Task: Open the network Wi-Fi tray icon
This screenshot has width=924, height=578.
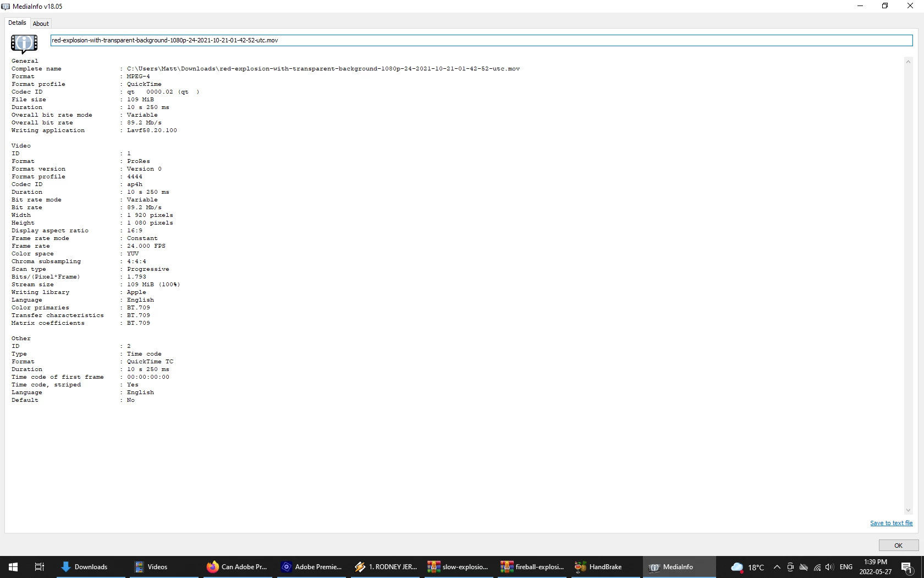Action: [x=817, y=567]
